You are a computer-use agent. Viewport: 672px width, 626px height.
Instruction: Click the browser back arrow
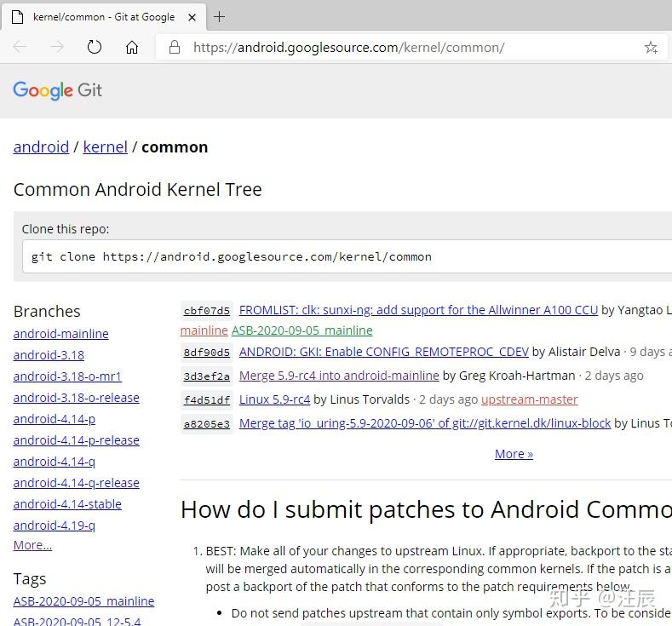pos(20,48)
